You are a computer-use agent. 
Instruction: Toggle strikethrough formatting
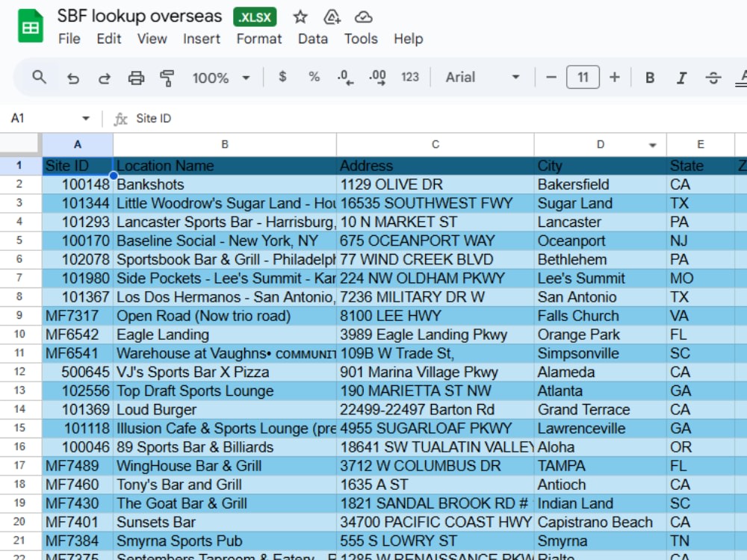click(x=713, y=78)
